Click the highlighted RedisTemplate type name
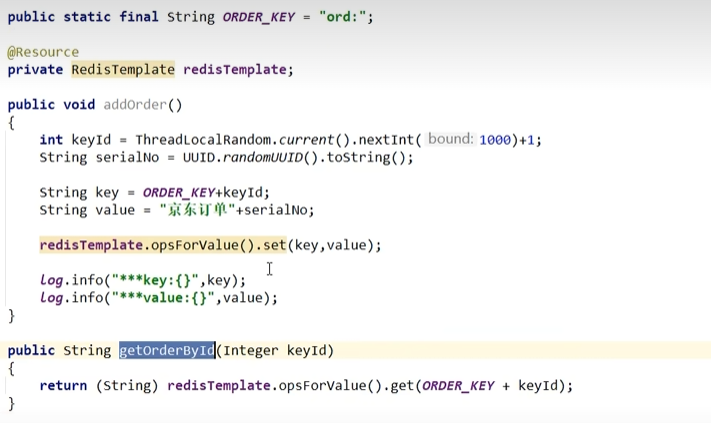Viewport: 711px width, 423px height. (x=123, y=69)
